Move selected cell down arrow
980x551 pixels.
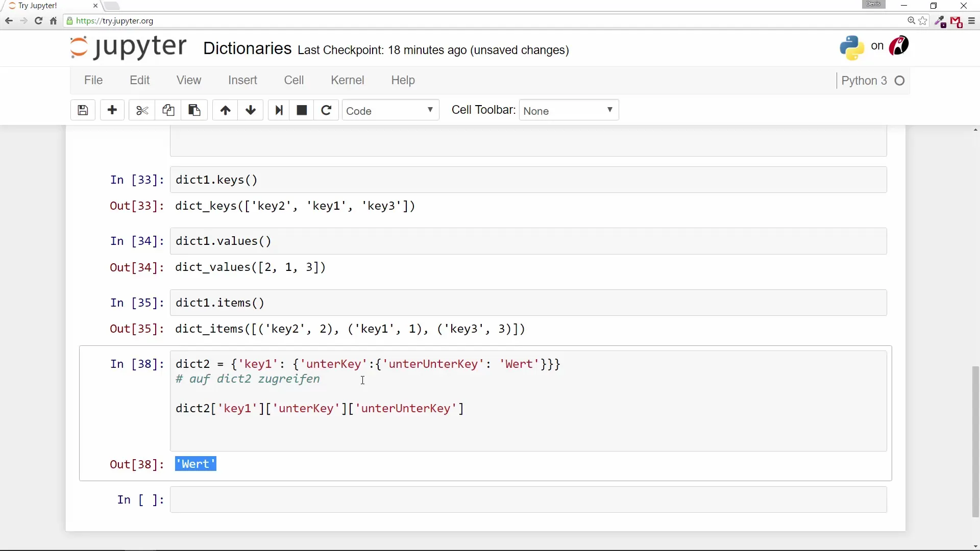click(251, 110)
